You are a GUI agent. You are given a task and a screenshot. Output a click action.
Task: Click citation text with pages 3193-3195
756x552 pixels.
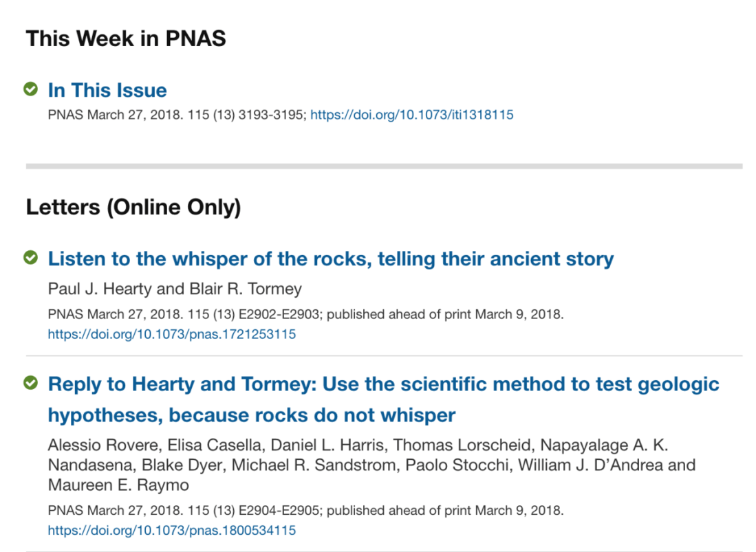tap(177, 115)
